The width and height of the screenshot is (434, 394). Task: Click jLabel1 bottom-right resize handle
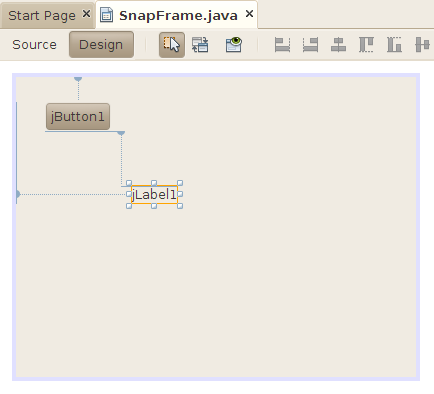click(x=180, y=206)
